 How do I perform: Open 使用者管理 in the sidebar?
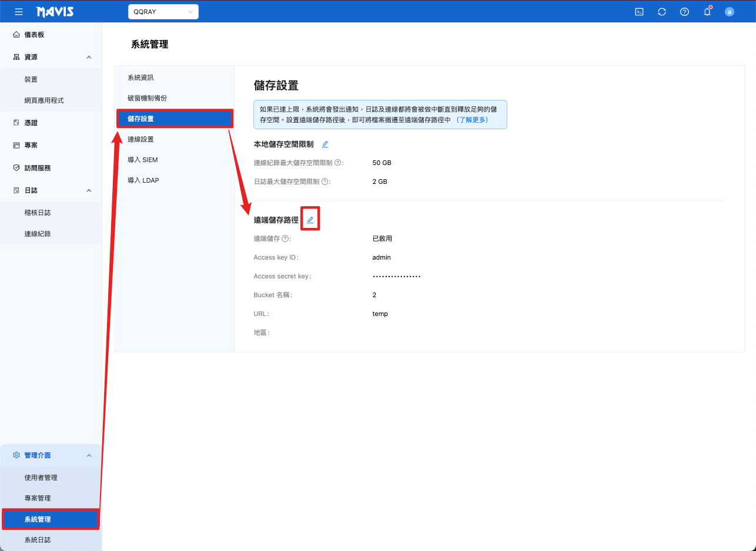41,478
